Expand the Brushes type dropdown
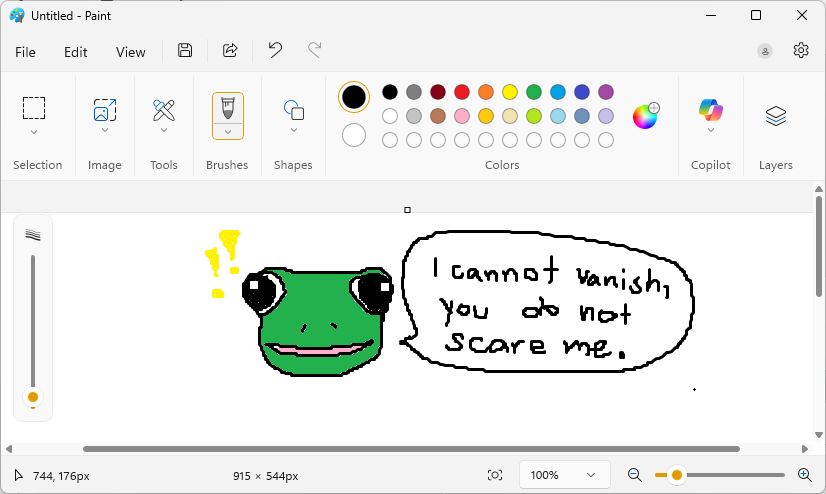The height and width of the screenshot is (494, 826). [x=228, y=132]
